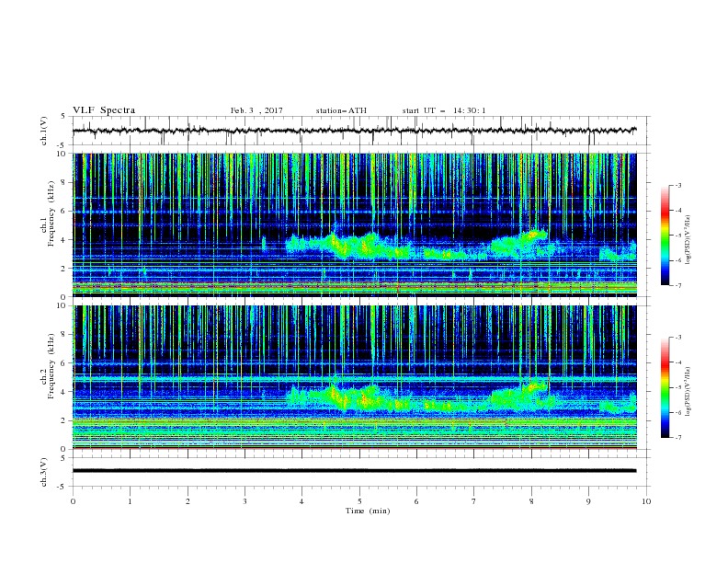Click the ch.2 "Frequency (kHz)" axis label
Screen dimensions: 728x563
(x=51, y=365)
